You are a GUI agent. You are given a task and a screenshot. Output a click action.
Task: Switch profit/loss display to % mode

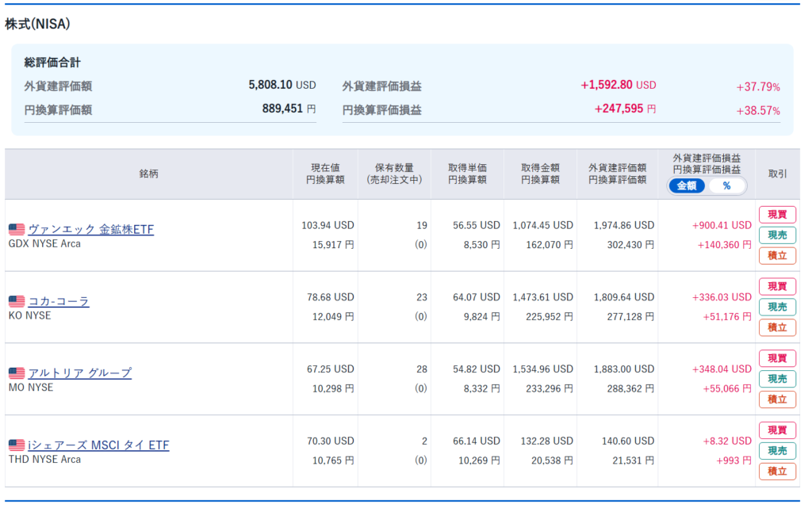(726, 186)
